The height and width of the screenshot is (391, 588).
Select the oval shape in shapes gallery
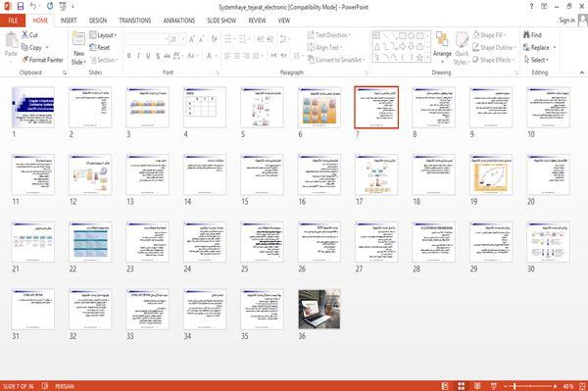[x=411, y=36]
